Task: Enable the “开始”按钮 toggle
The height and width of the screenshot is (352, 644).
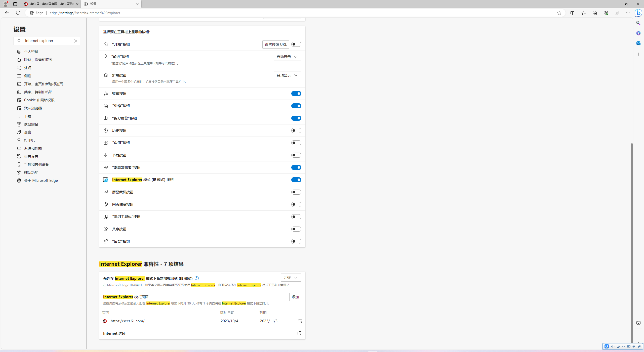Action: click(x=296, y=44)
